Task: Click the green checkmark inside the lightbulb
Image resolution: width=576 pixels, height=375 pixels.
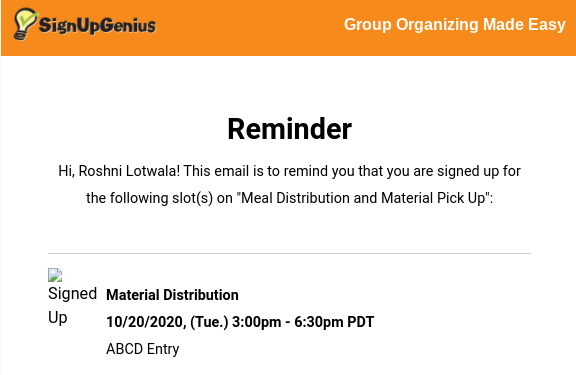Action: tap(27, 17)
